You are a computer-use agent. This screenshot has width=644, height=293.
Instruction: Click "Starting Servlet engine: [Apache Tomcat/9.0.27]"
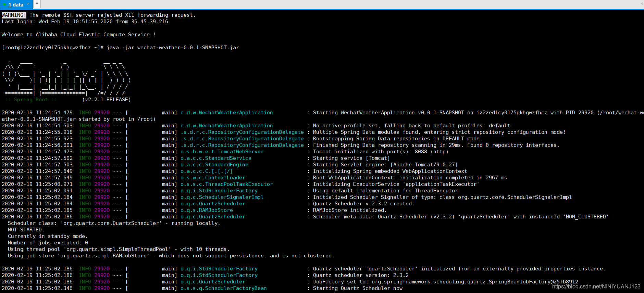pyautogui.click(x=385, y=165)
